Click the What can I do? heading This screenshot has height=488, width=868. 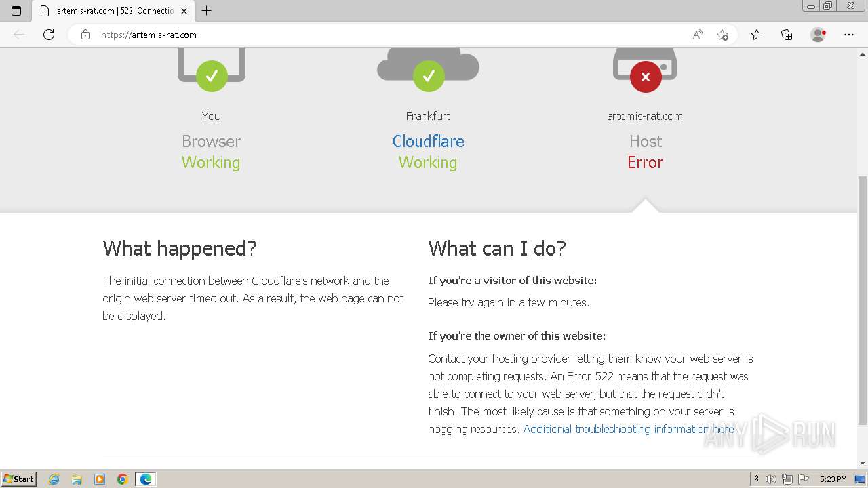tap(497, 248)
